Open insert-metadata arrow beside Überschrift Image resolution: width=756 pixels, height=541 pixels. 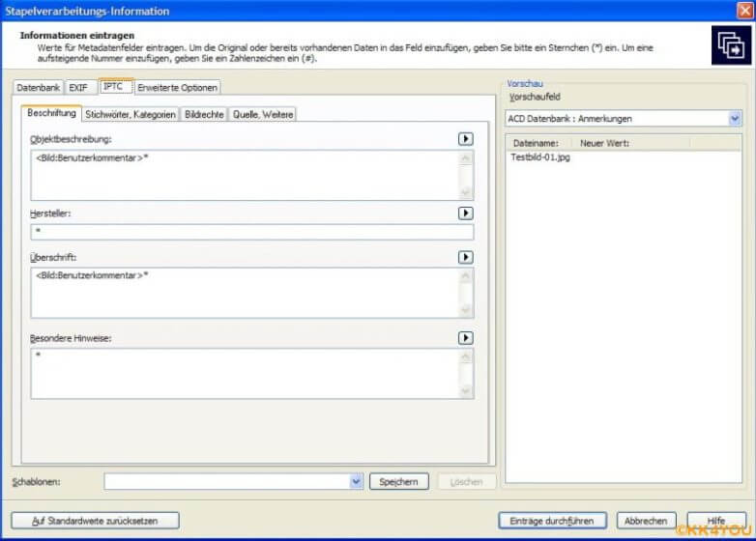click(465, 257)
